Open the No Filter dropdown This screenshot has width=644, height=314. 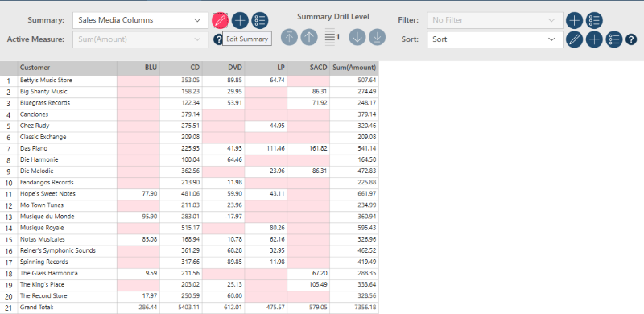coord(495,20)
